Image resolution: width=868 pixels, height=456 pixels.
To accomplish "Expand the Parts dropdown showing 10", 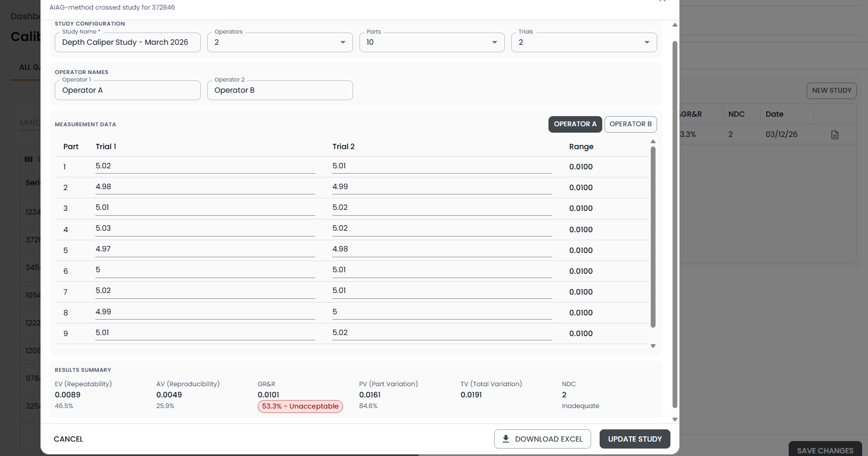I will pos(431,43).
